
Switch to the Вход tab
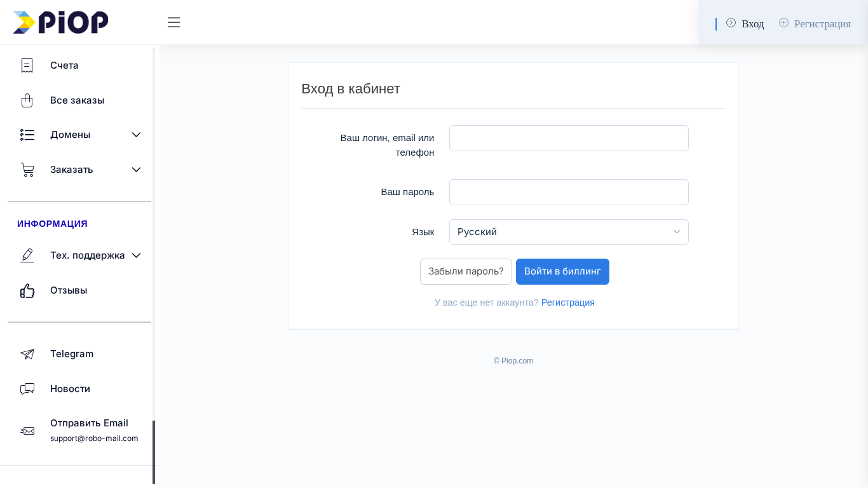pos(745,24)
